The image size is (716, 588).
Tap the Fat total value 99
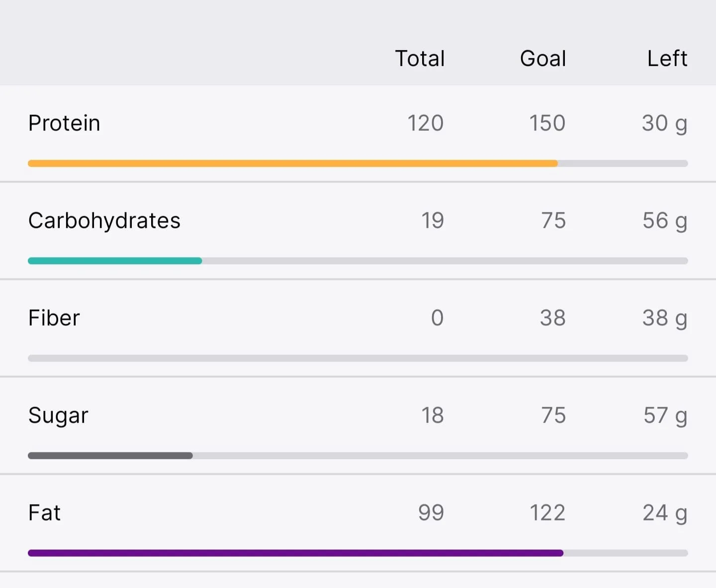tap(431, 513)
